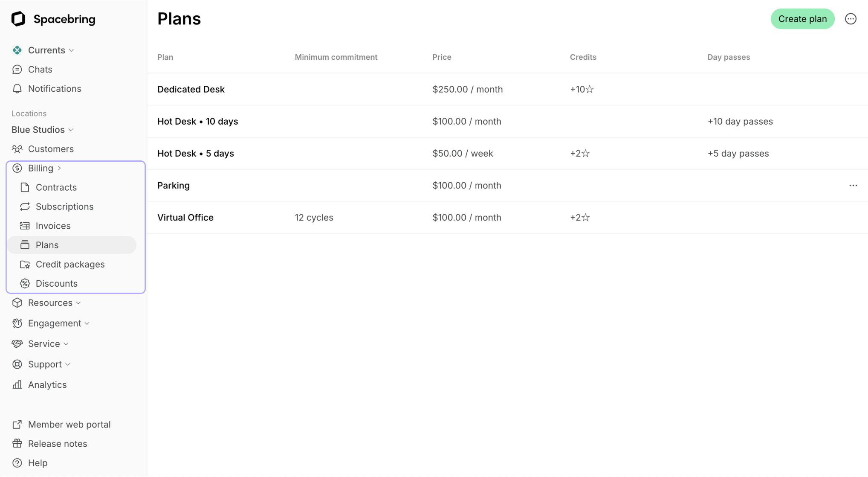Go to the Subscriptions page
The image size is (868, 477).
pos(64,207)
